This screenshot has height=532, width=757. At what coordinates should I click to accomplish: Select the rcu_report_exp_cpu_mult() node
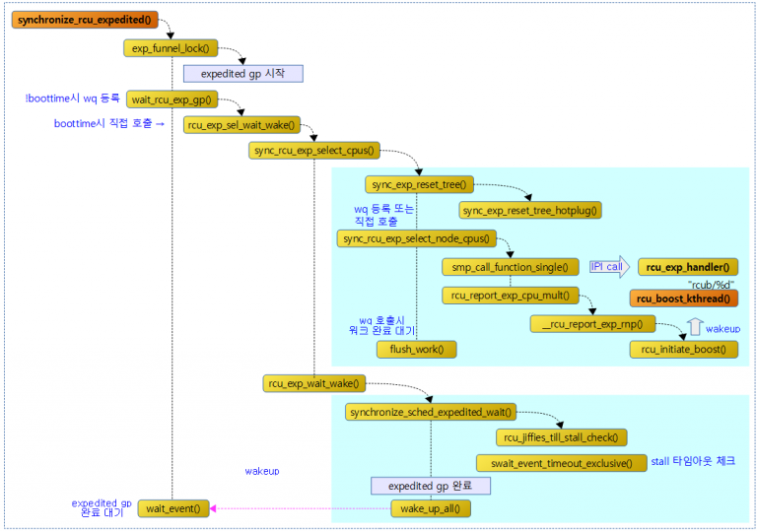click(x=510, y=296)
